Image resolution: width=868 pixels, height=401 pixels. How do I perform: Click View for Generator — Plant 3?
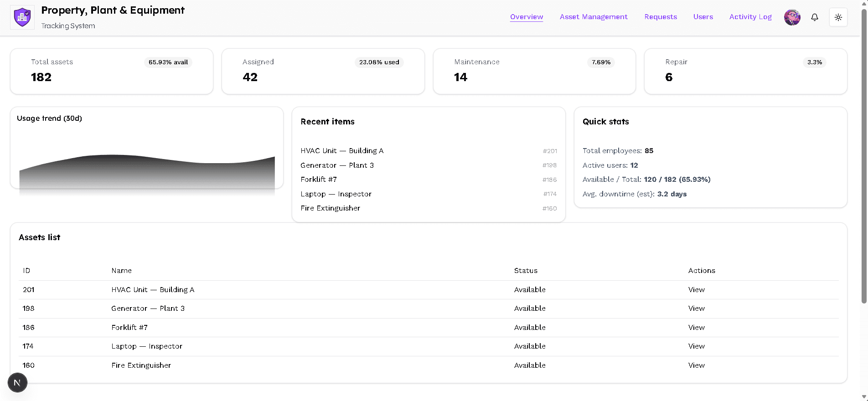(696, 308)
